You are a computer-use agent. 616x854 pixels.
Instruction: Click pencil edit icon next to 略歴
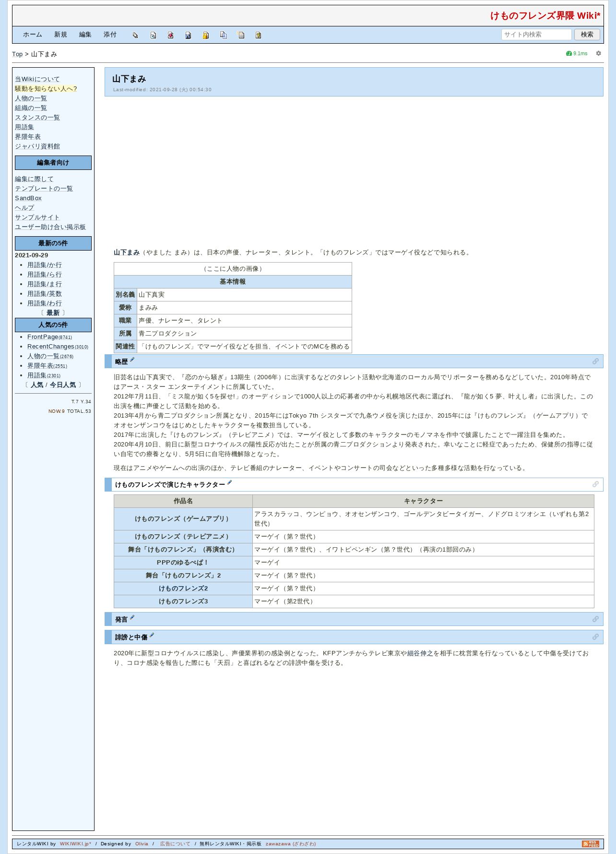(132, 360)
